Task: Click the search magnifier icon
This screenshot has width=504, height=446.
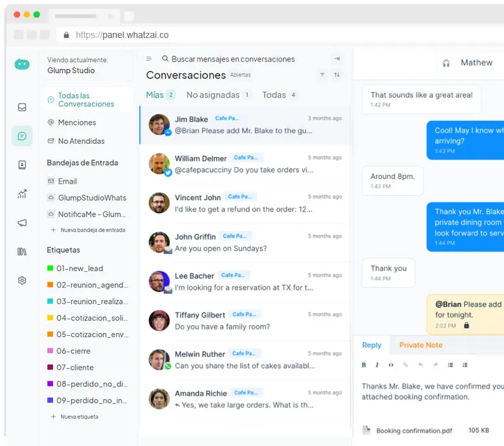Action: (x=165, y=58)
